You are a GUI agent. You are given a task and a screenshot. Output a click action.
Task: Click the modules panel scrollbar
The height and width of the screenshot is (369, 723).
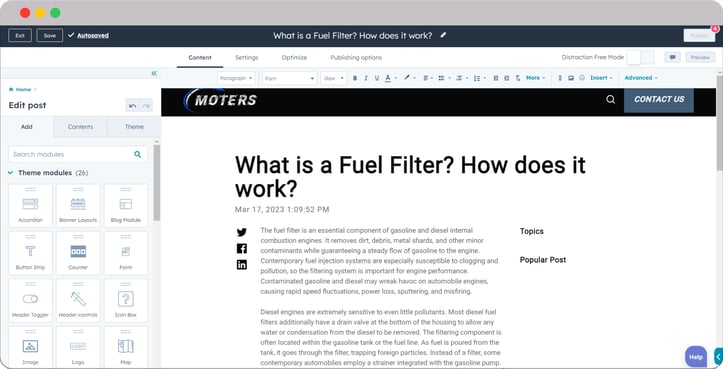157,183
